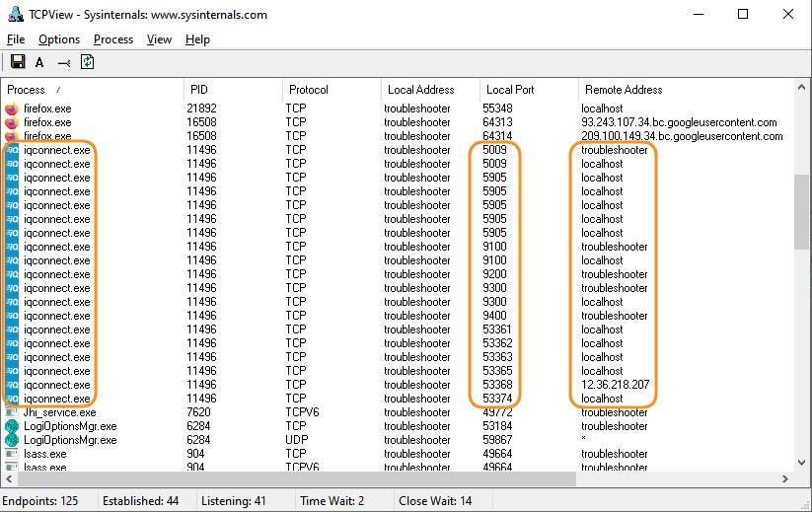812x512 pixels.
Task: Click local port 53374 cell
Action: tap(497, 399)
